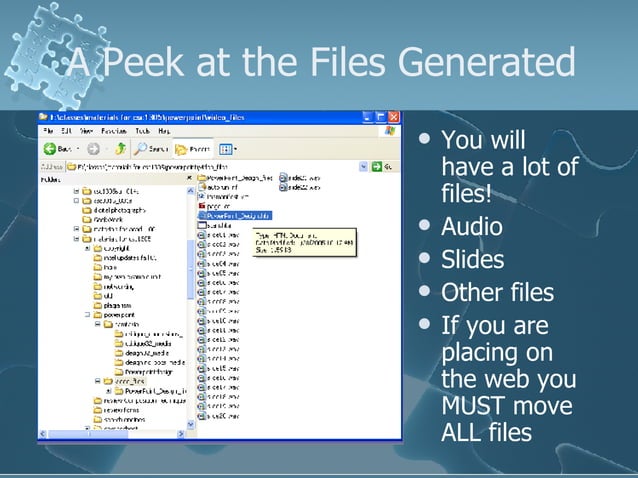
Task: Select the powerpoint folder in tree
Action: [114, 314]
